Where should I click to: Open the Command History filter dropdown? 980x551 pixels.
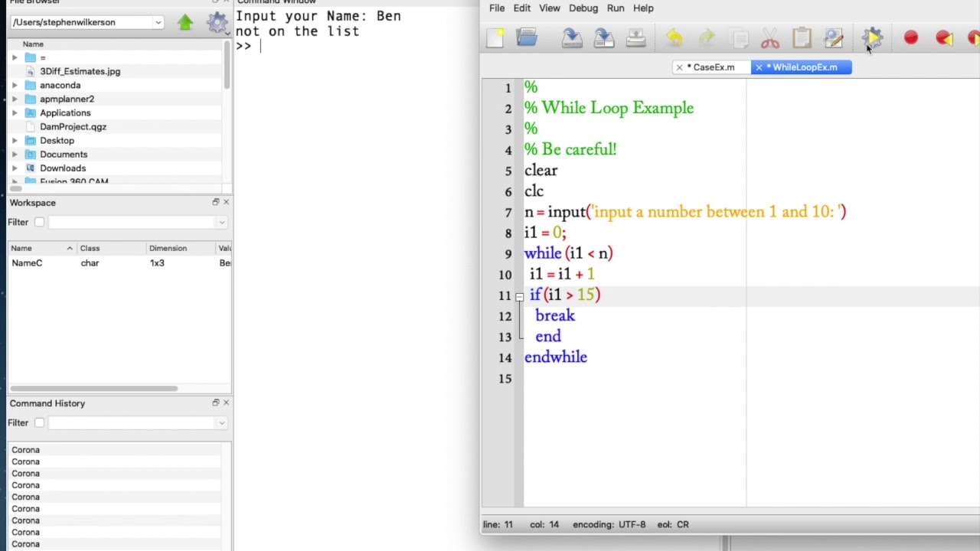[222, 422]
